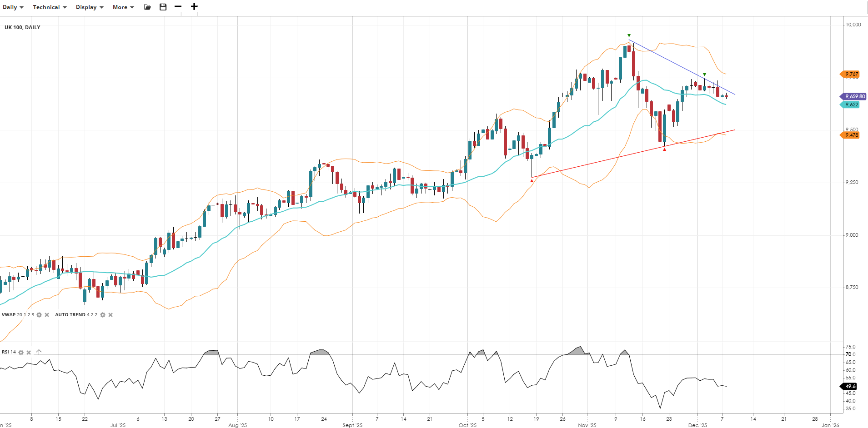Remove the VWAP indicator
Viewport: 868px width, 428px height.
(x=47, y=315)
